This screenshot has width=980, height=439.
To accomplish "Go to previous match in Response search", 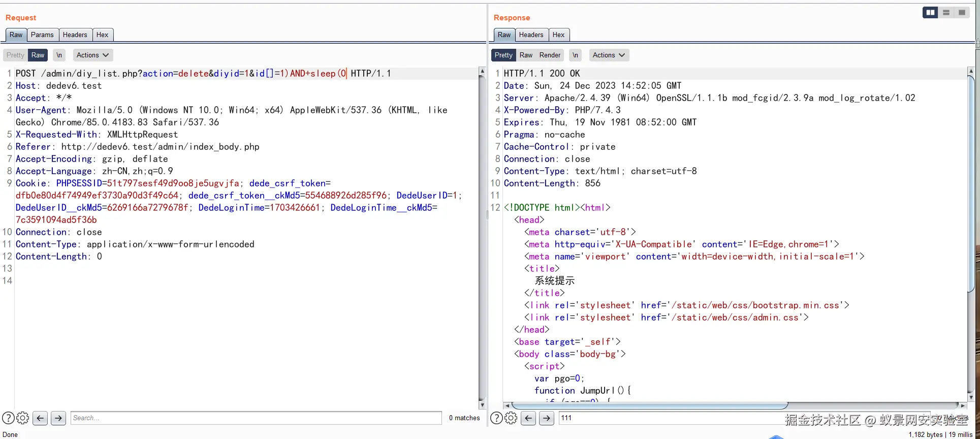I will click(x=528, y=418).
